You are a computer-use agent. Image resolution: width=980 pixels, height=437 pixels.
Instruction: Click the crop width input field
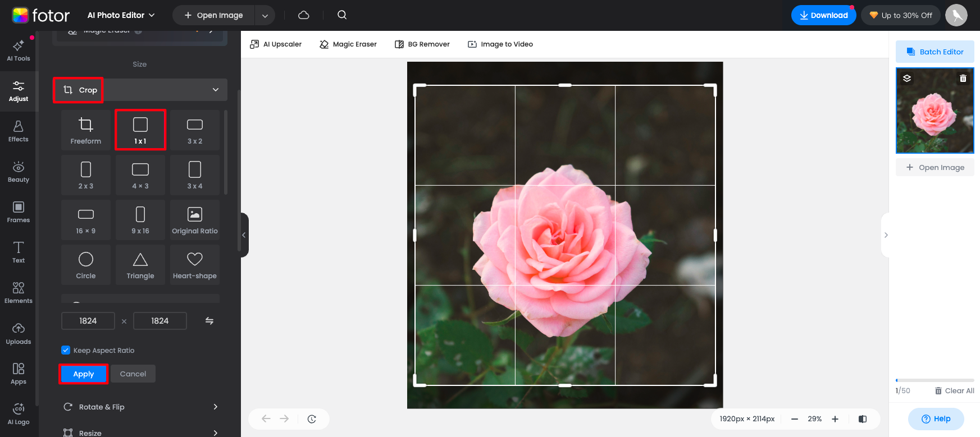tap(88, 321)
